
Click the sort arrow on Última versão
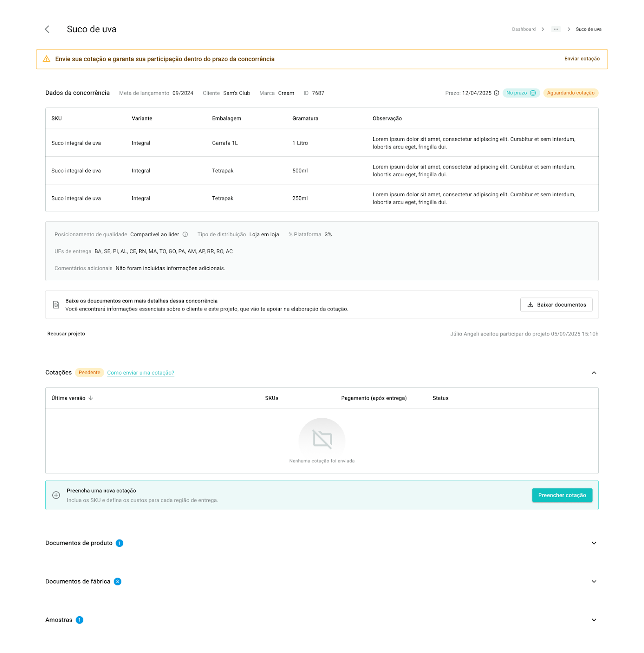click(x=91, y=398)
